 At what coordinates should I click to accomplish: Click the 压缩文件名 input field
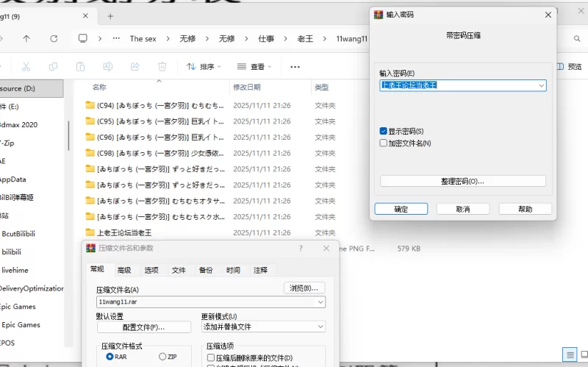tap(206, 302)
